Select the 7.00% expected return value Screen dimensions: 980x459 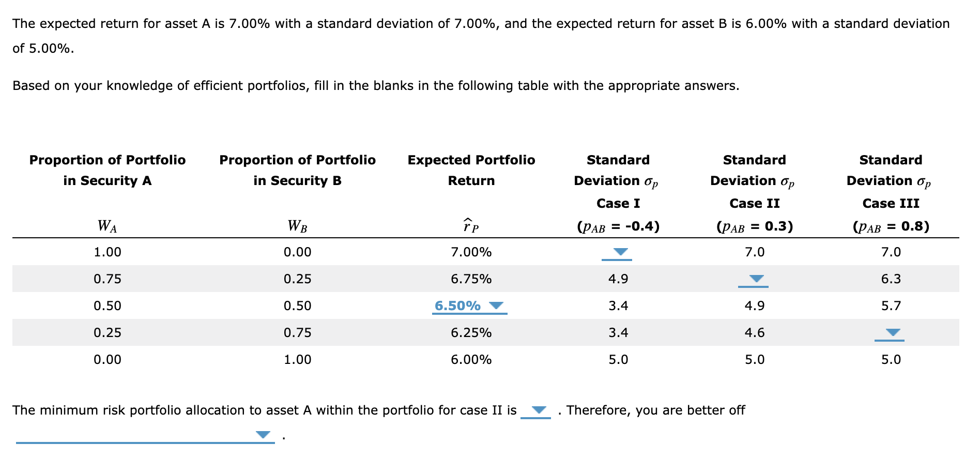pyautogui.click(x=470, y=252)
